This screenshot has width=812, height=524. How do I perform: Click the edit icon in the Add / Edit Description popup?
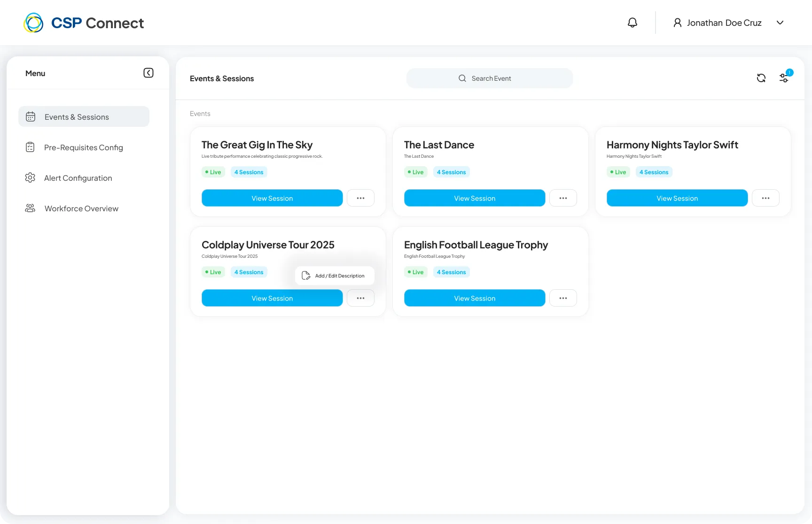click(306, 276)
